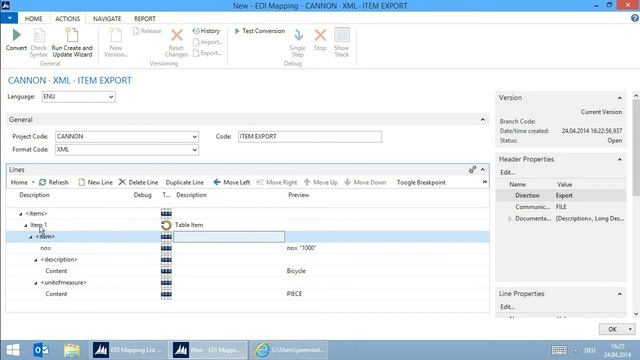Collapse the Line Properties panel
Image resolution: width=640 pixels, height=360 pixels.
click(x=619, y=294)
